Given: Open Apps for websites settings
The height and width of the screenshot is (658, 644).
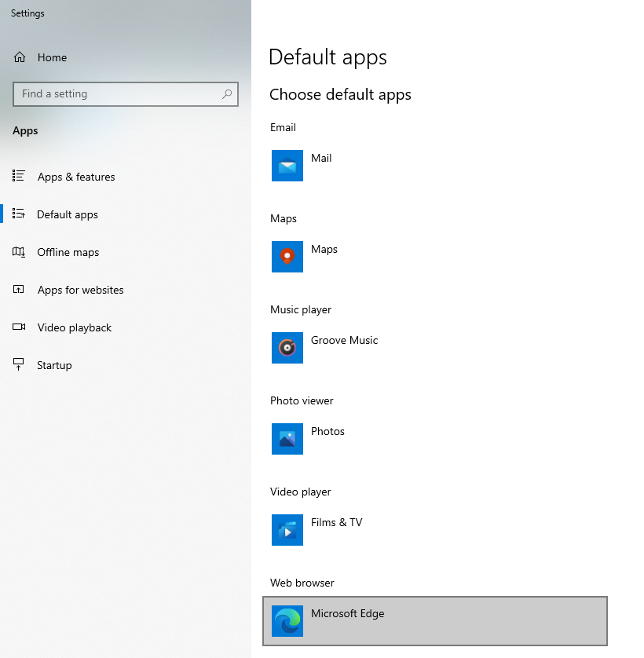Looking at the screenshot, I should [x=80, y=290].
